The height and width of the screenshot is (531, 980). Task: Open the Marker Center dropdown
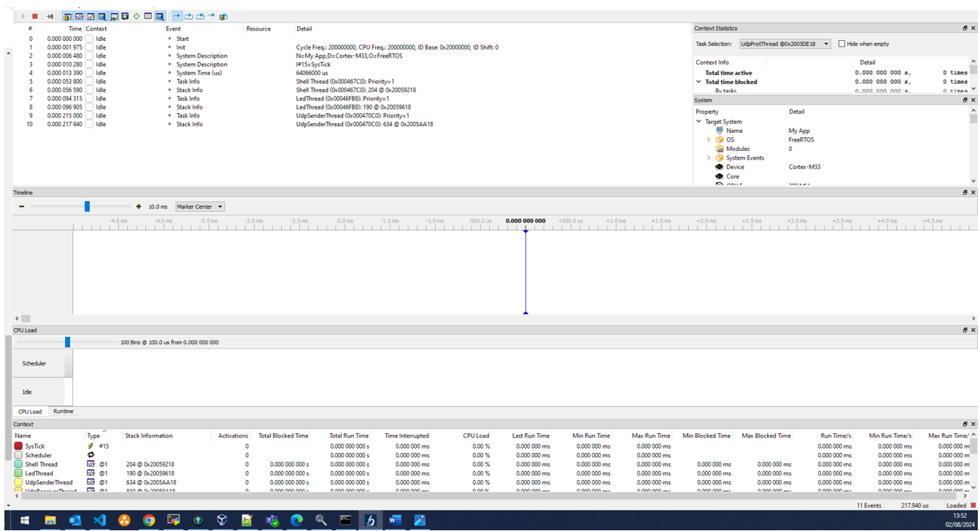tap(198, 207)
